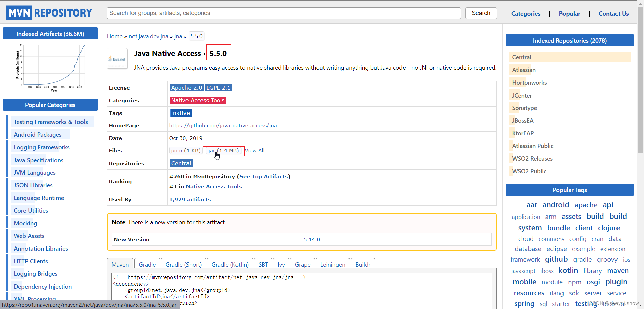Click the MVN Repository logo
The height and width of the screenshot is (309, 644).
pyautogui.click(x=49, y=13)
